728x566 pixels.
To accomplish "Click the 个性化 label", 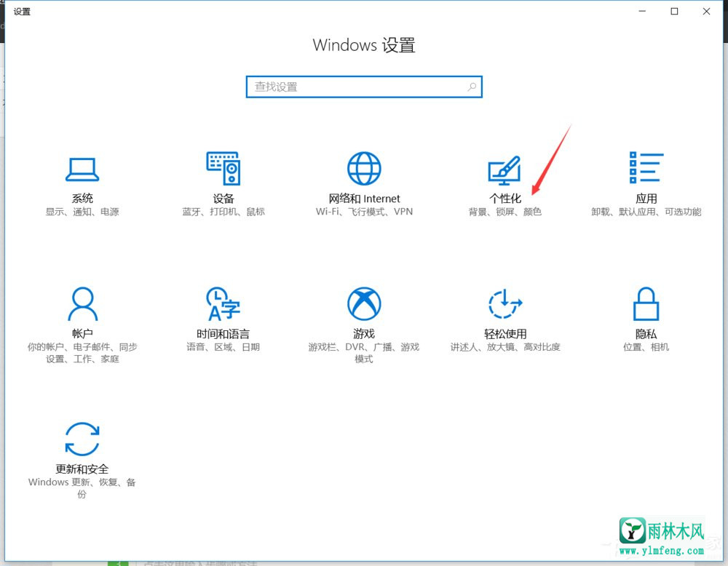I will [x=505, y=199].
